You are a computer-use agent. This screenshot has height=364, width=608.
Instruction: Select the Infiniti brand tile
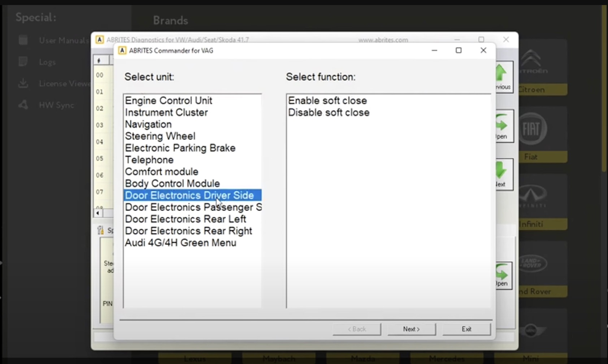point(543,202)
